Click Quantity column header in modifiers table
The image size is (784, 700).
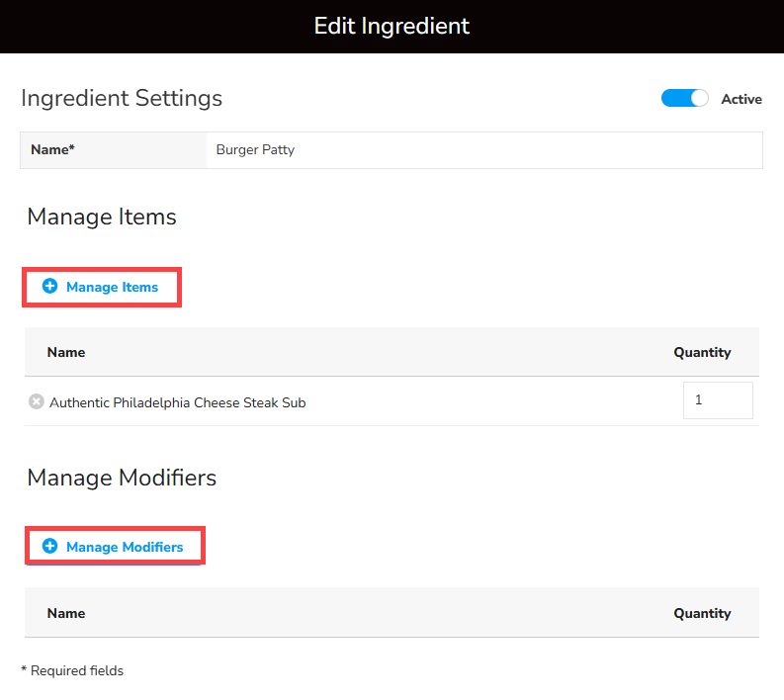702,613
